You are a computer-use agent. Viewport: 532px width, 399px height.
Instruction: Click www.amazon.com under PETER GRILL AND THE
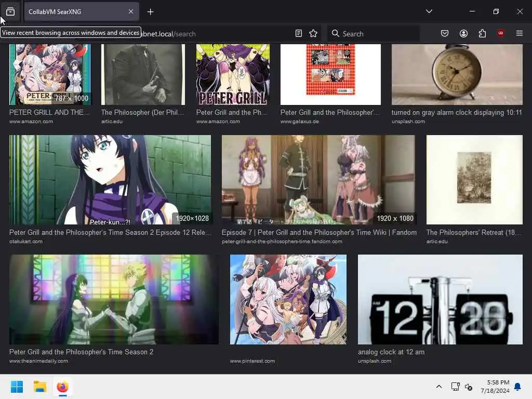[x=31, y=121]
